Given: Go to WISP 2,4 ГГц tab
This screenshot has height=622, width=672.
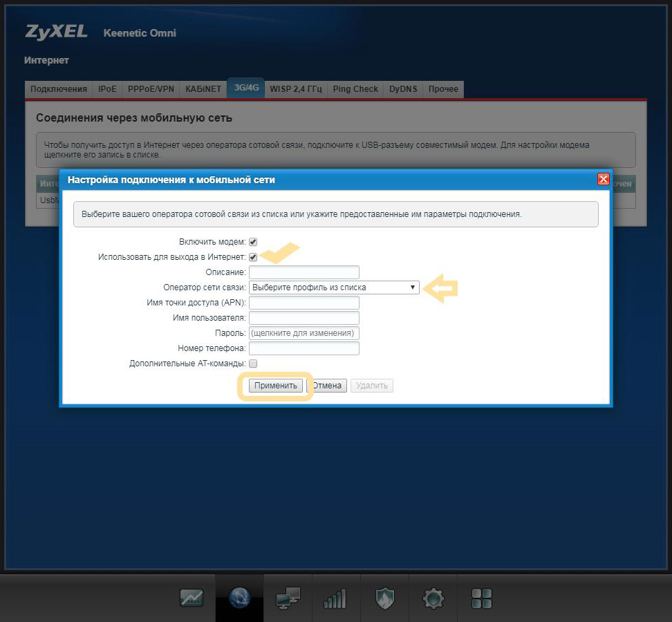Looking at the screenshot, I should (295, 89).
